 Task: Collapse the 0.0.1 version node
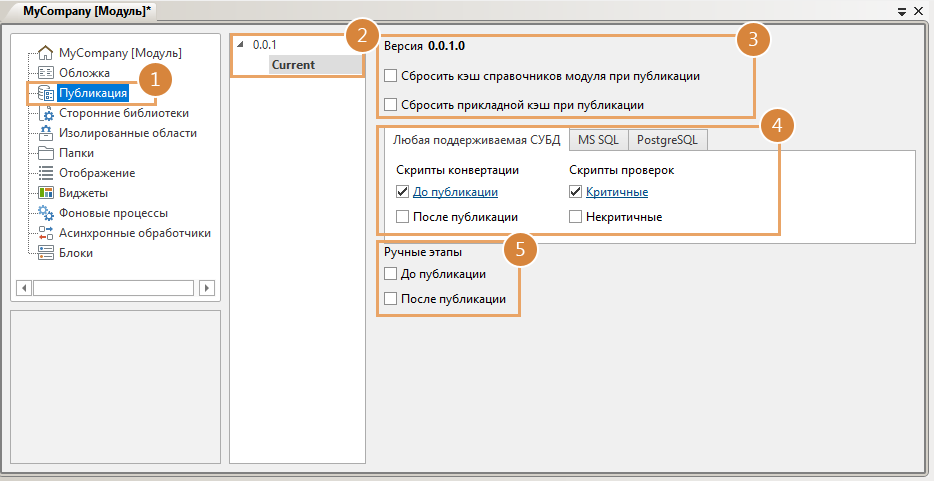click(x=240, y=45)
